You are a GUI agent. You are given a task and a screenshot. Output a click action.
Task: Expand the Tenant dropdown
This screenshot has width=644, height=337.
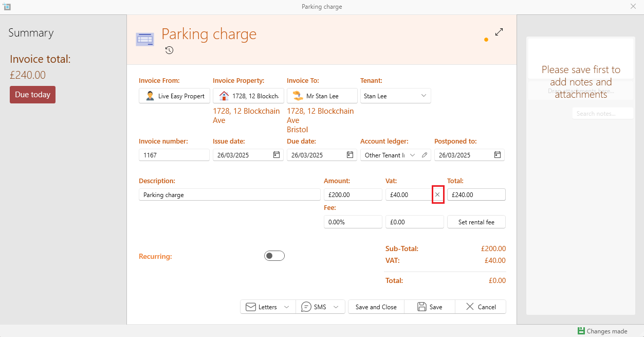(x=424, y=96)
